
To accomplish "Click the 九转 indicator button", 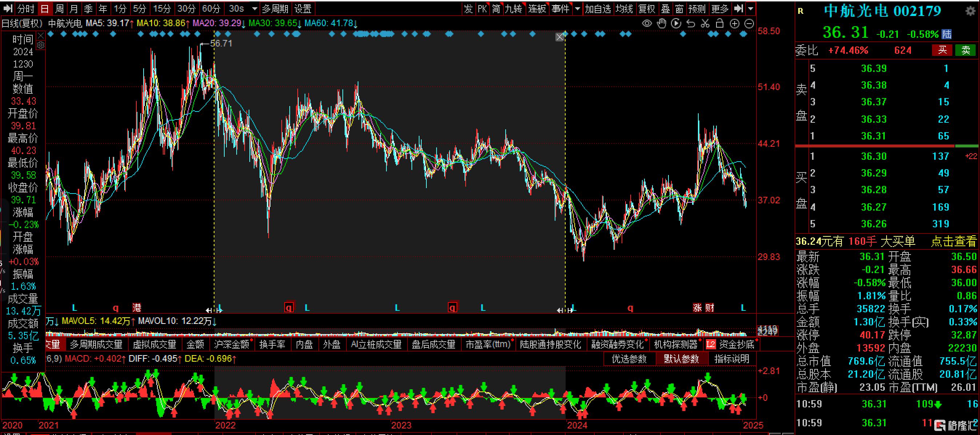I will click(513, 8).
